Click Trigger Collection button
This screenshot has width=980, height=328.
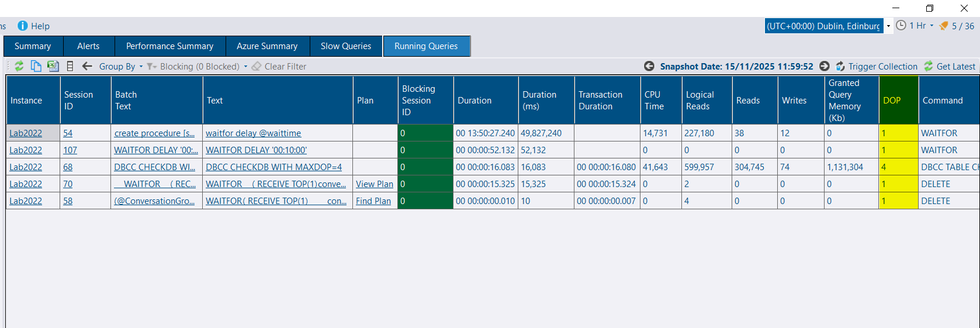(x=877, y=67)
